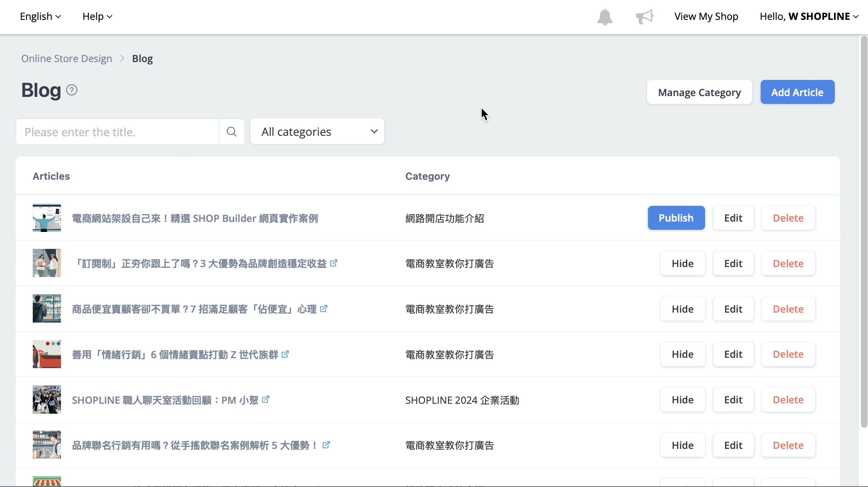Hide the 訂閱制 article
This screenshot has width=868, height=487.
pyautogui.click(x=683, y=263)
